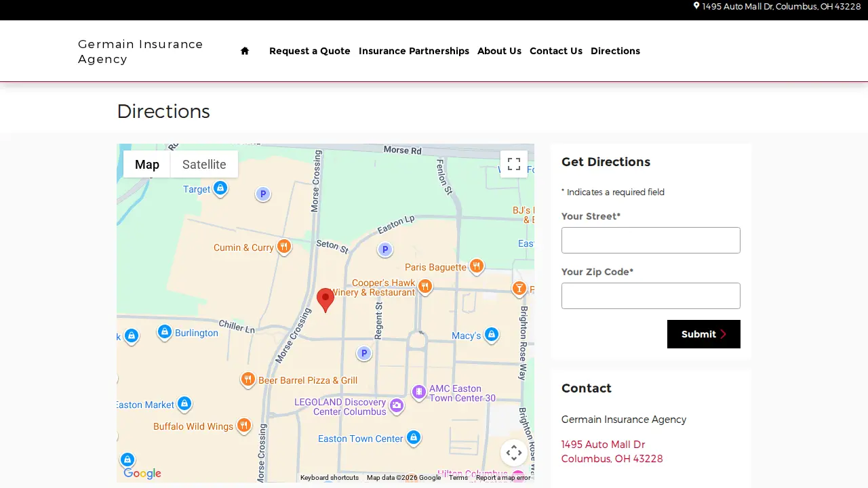
Task: Click the bar icon near Brighton Rose Way
Action: [x=519, y=289]
